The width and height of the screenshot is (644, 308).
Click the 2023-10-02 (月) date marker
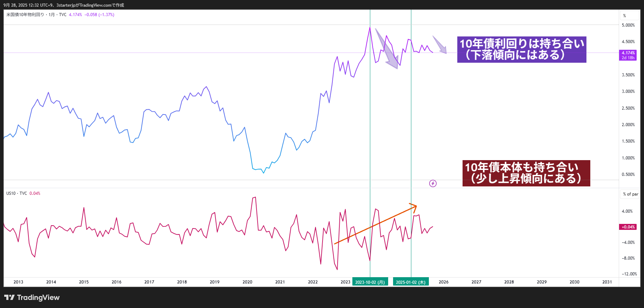click(370, 282)
